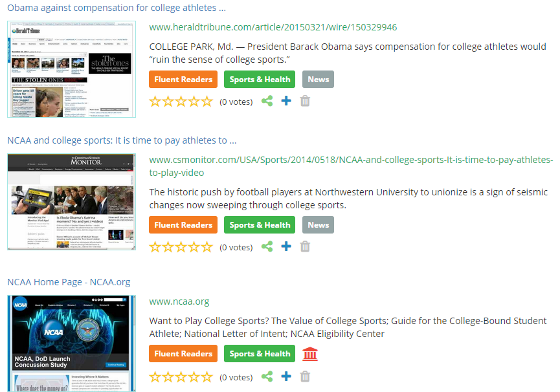This screenshot has height=392, width=560.
Task: Add the csmonitor result using plus icon
Action: 286,246
